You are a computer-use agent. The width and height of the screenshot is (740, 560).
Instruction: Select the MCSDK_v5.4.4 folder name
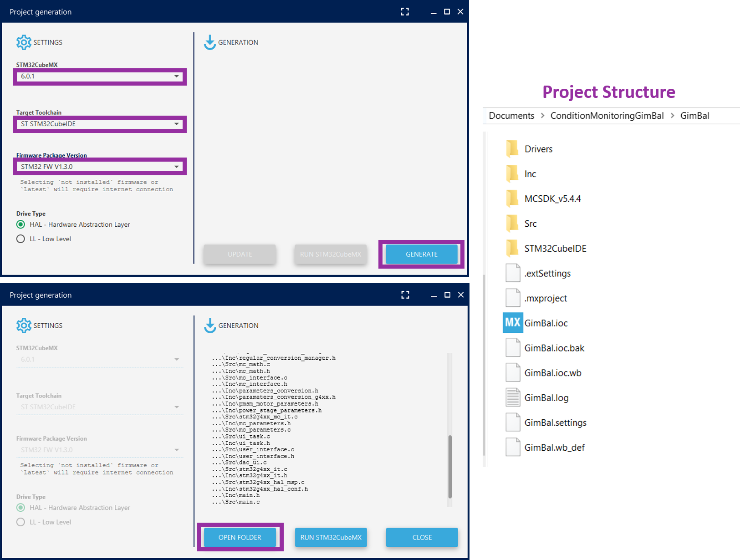click(552, 199)
